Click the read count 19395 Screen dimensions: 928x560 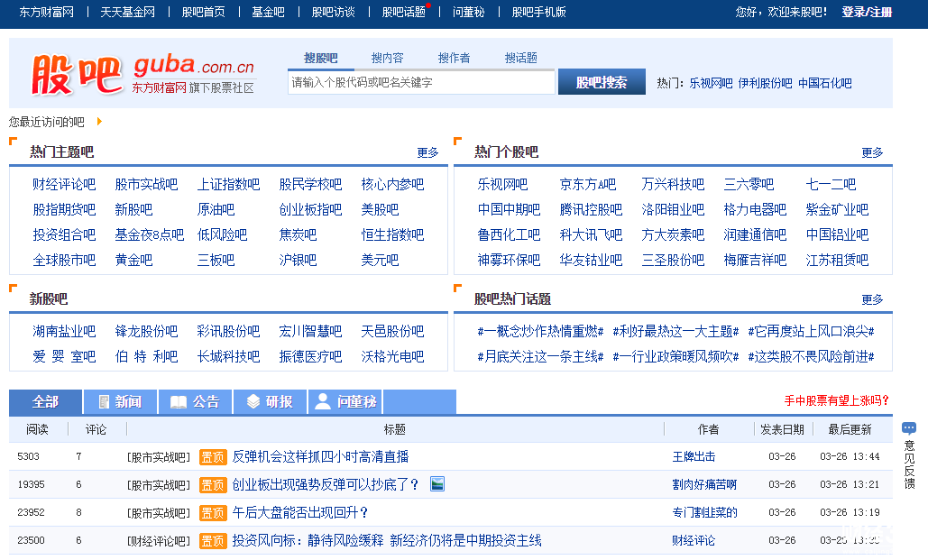click(31, 484)
